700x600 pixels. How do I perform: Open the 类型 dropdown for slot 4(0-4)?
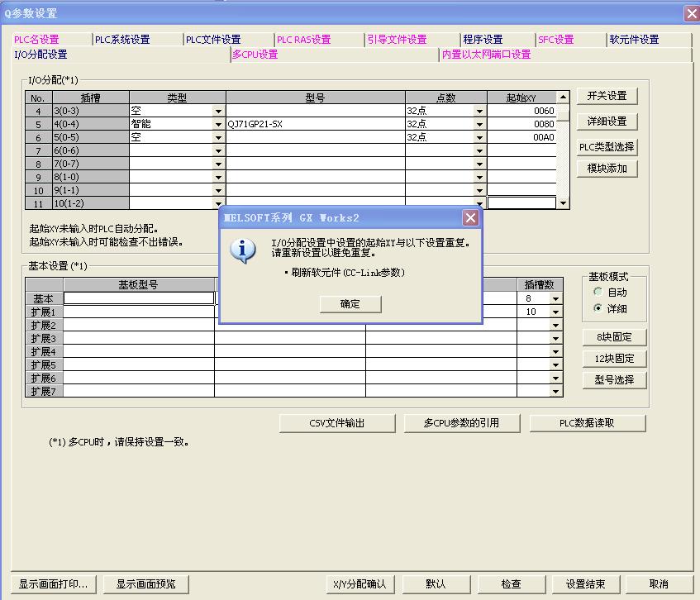219,124
